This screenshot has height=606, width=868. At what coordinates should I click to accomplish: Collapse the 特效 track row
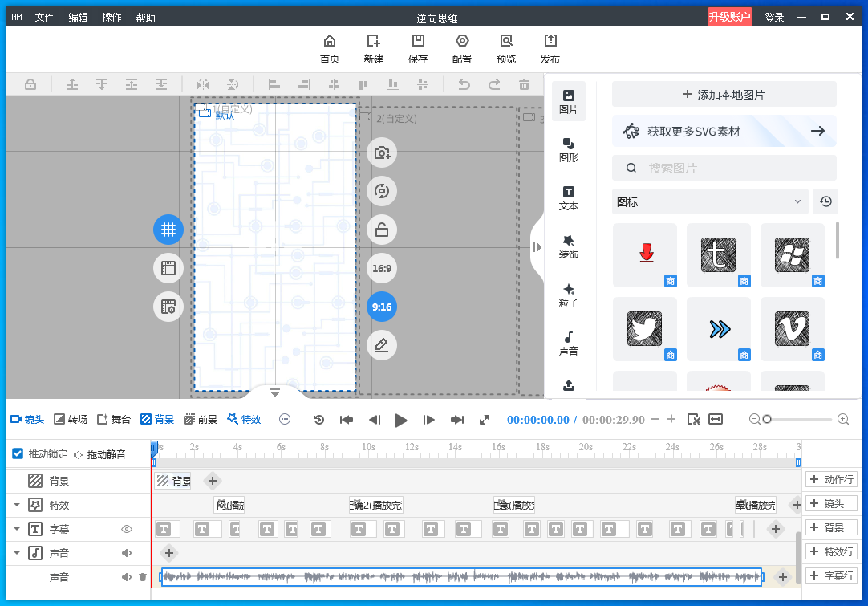pyautogui.click(x=17, y=505)
